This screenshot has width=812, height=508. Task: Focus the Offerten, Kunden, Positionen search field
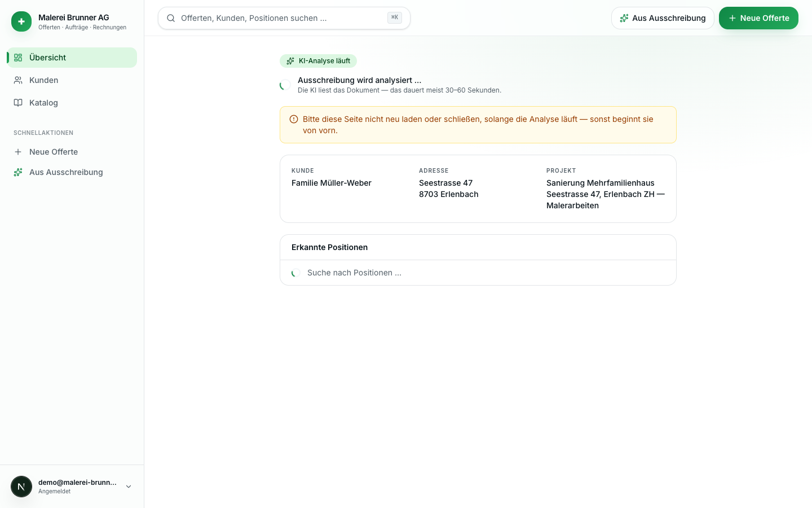click(284, 18)
